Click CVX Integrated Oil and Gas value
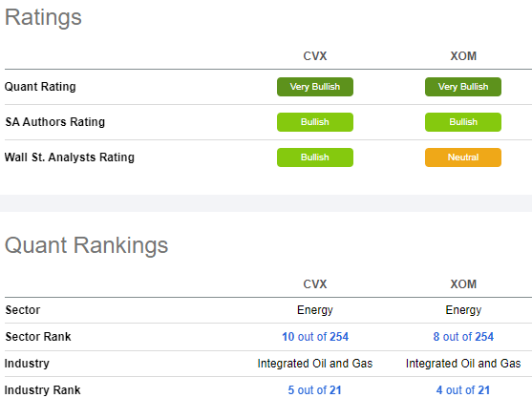This screenshot has width=532, height=419. pyautogui.click(x=315, y=364)
